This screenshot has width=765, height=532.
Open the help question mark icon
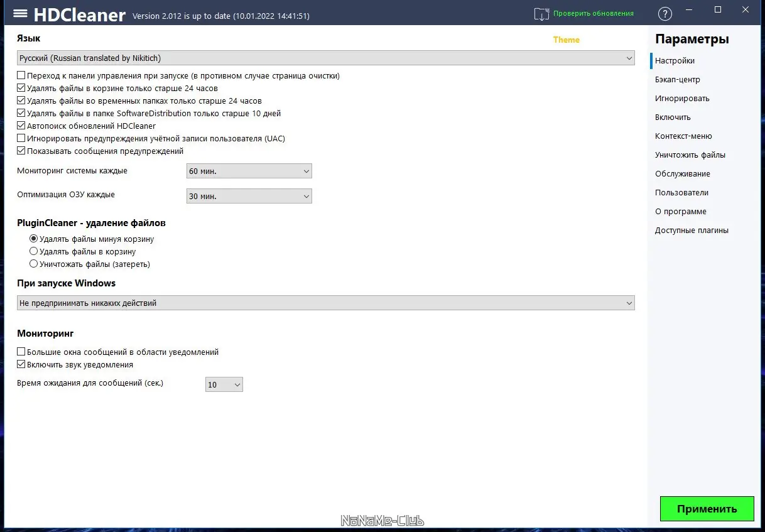coord(665,14)
